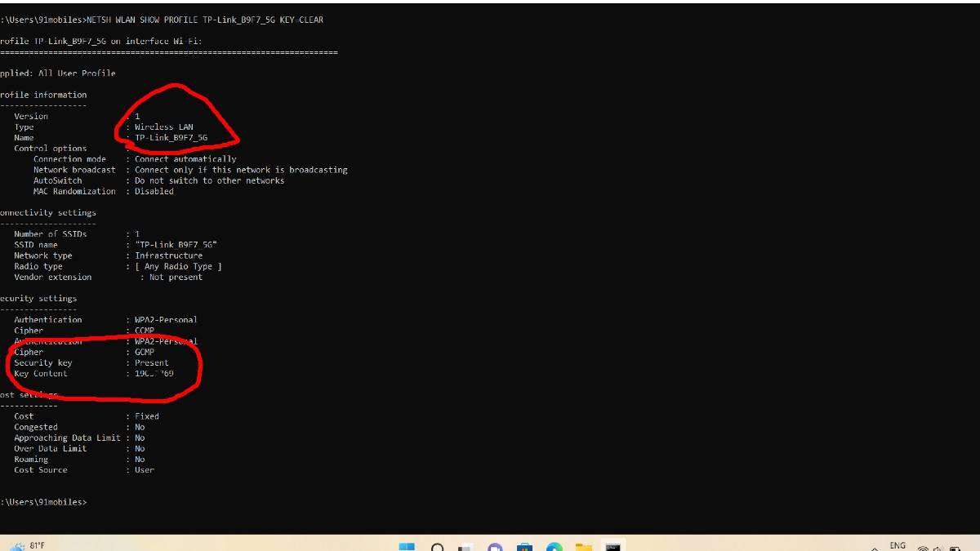This screenshot has width=980, height=551.
Task: Click the 'CCMP' cipher value
Action: pyautogui.click(x=145, y=331)
